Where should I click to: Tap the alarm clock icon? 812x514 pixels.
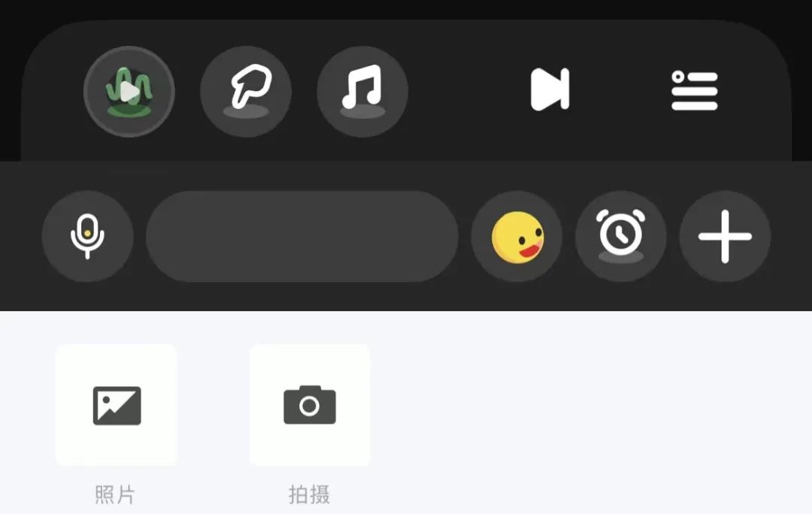pos(621,237)
